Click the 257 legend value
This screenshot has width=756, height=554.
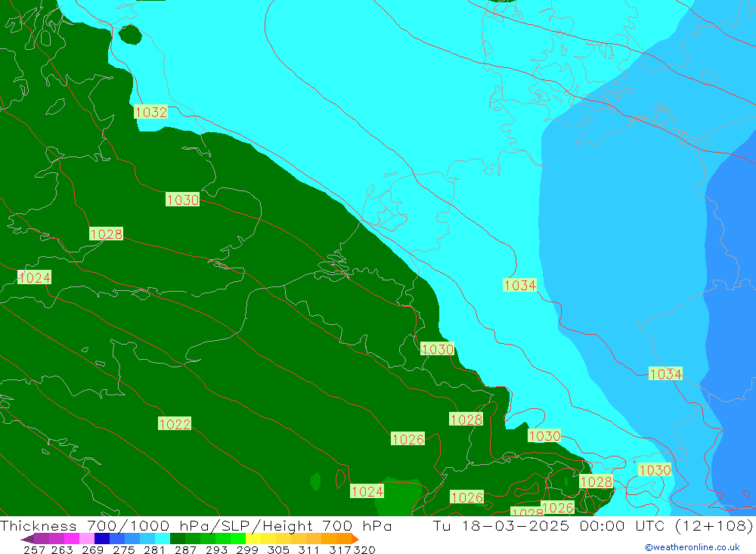[34, 549]
